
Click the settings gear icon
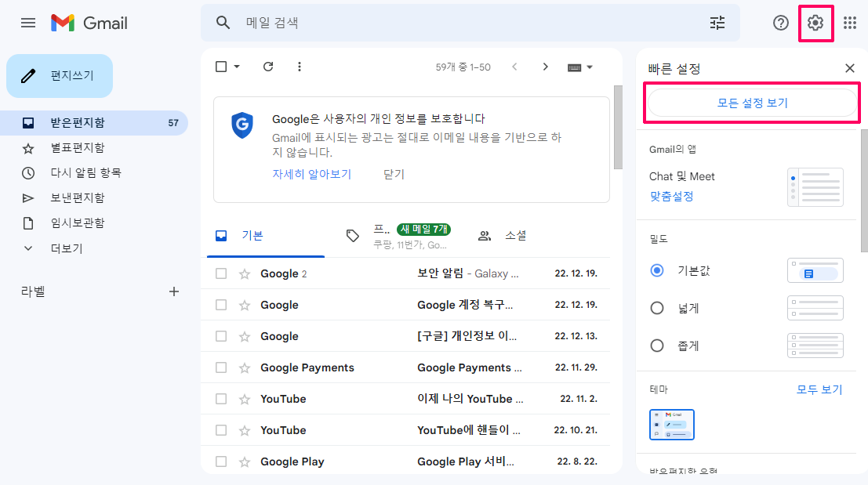coord(815,23)
